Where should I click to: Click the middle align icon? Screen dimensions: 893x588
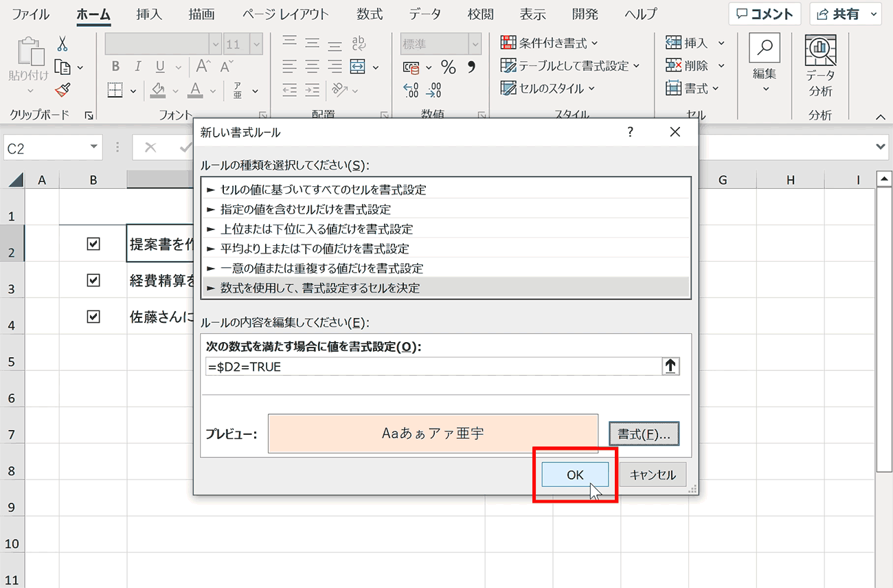coord(313,44)
